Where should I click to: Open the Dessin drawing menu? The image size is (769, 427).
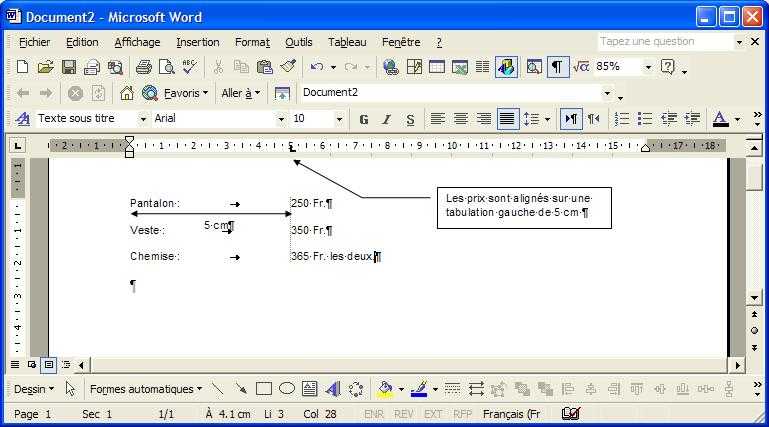[x=34, y=389]
